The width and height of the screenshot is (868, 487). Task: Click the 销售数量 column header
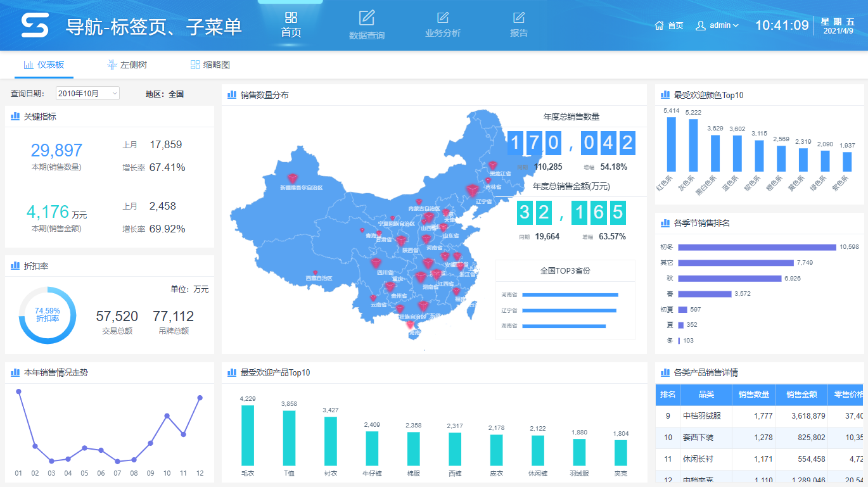tap(753, 395)
